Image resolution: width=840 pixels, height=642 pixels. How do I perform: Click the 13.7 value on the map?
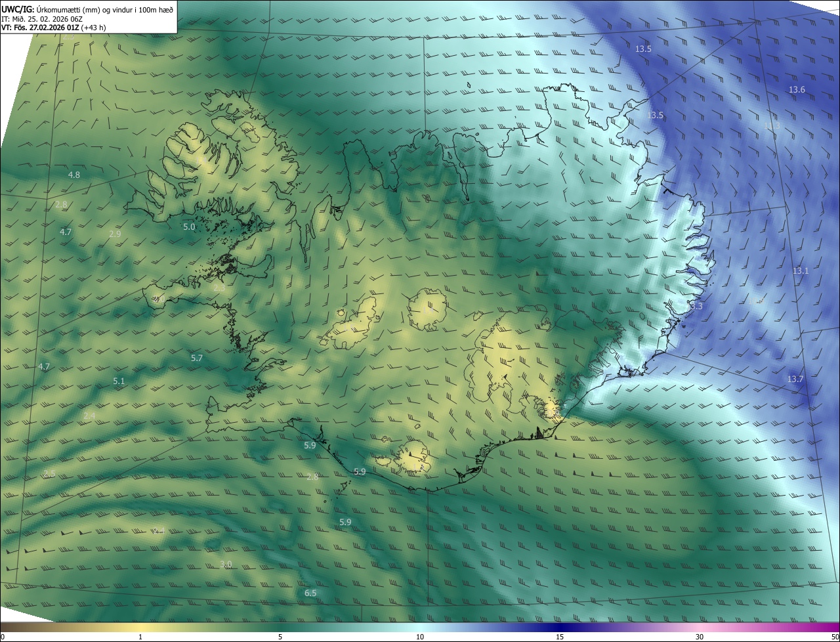click(x=795, y=379)
